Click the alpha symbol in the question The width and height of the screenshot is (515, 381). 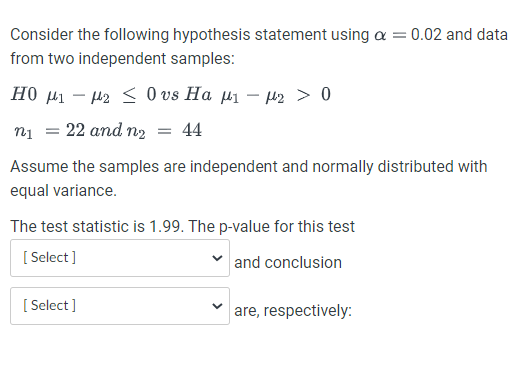pos(380,35)
